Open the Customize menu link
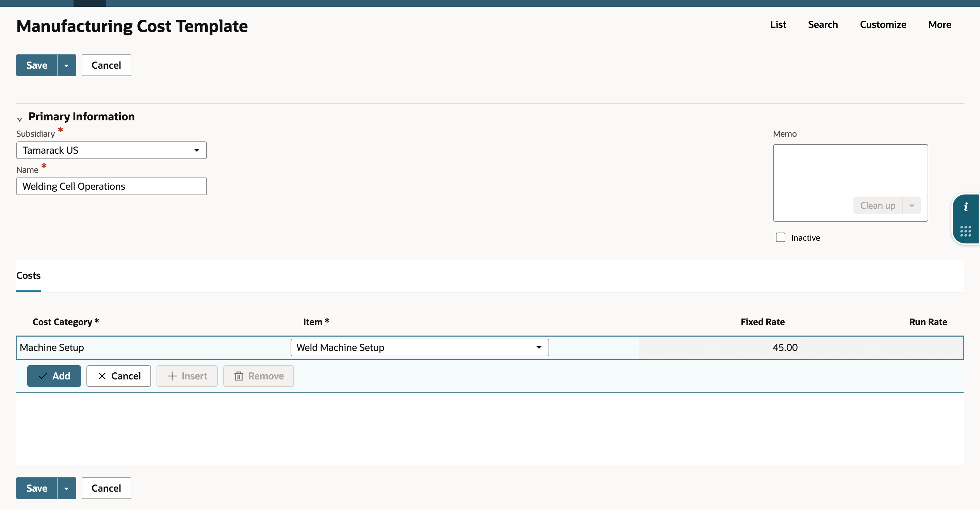Viewport: 980px width, 510px height. pyautogui.click(x=883, y=25)
